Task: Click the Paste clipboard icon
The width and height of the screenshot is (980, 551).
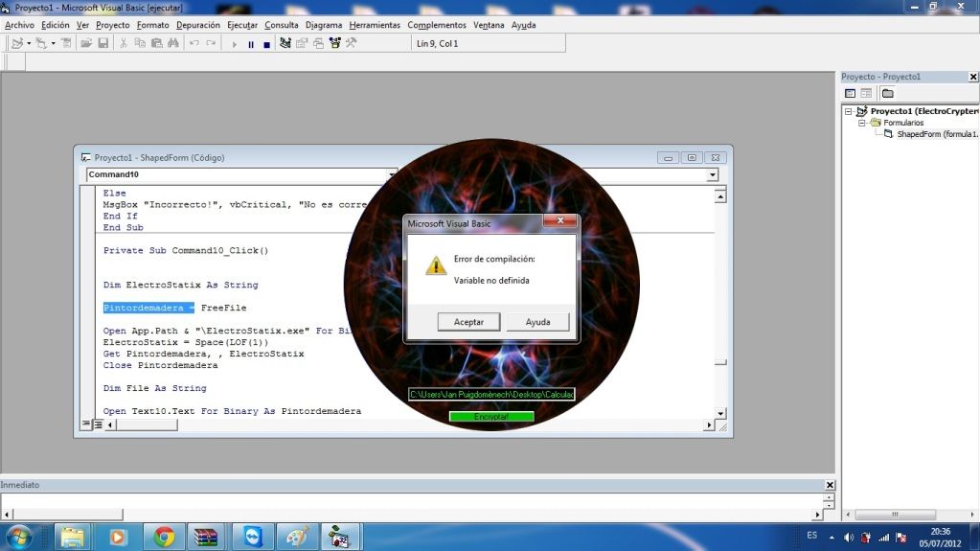Action: coord(157,43)
